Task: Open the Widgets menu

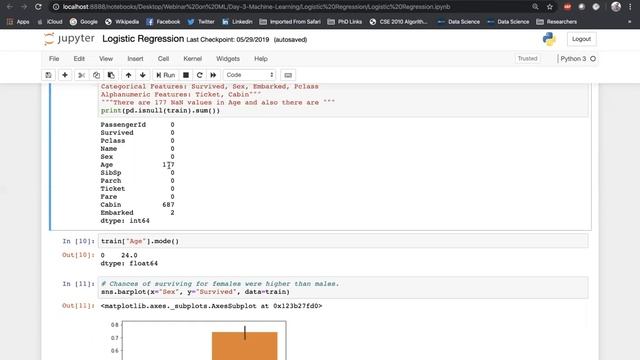Action: tap(228, 59)
